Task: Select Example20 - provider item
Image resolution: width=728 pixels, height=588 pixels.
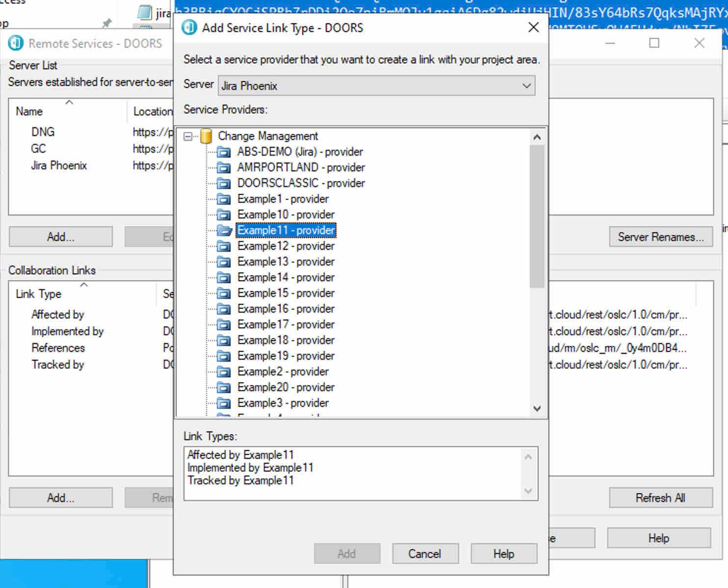Action: pyautogui.click(x=286, y=387)
